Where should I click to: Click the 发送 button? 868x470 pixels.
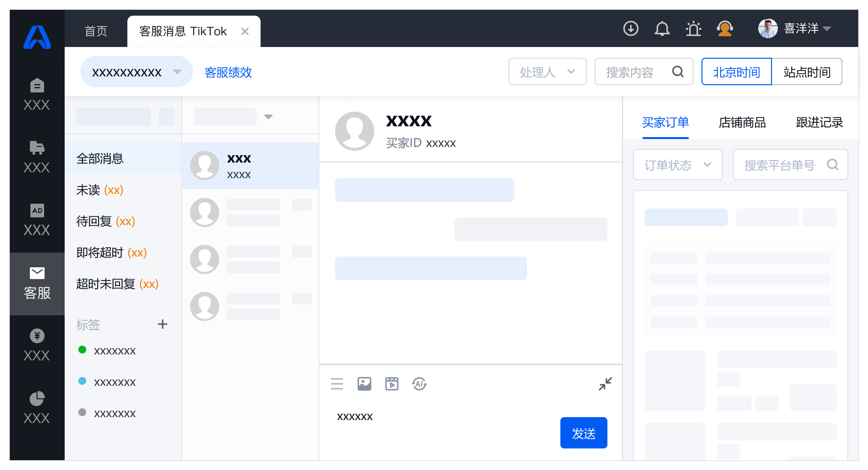(x=584, y=433)
